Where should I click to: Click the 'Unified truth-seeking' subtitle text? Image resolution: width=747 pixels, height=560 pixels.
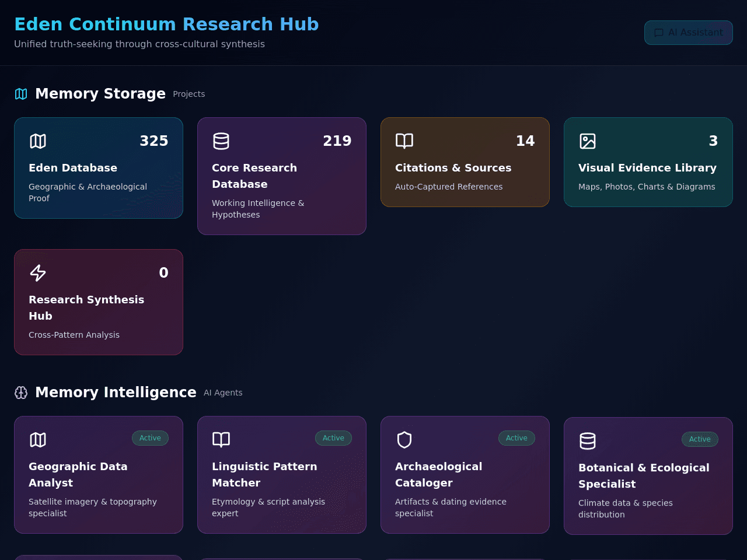(139, 44)
